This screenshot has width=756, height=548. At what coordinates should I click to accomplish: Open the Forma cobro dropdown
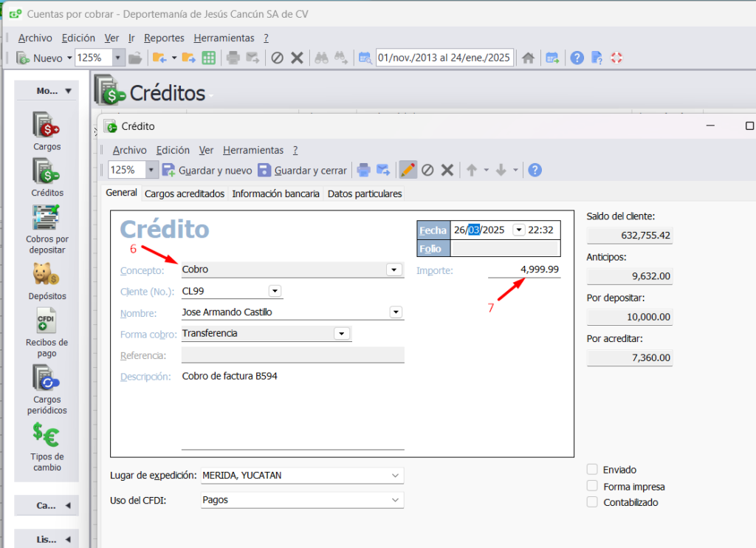(341, 334)
